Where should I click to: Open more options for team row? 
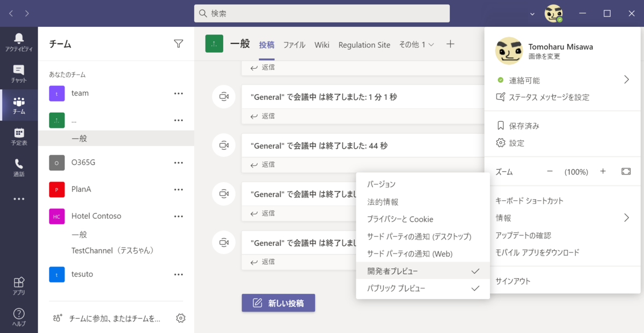[179, 93]
